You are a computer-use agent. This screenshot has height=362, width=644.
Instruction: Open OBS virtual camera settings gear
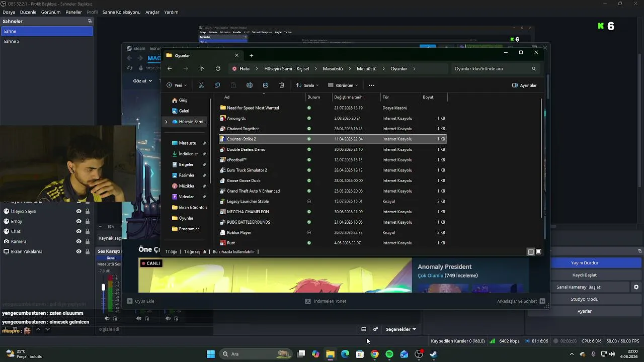click(636, 287)
